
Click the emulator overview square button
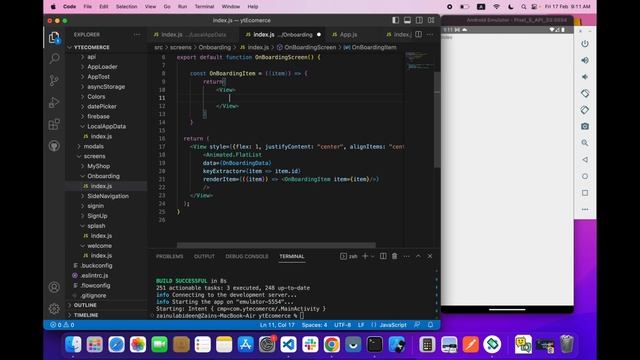(x=585, y=193)
